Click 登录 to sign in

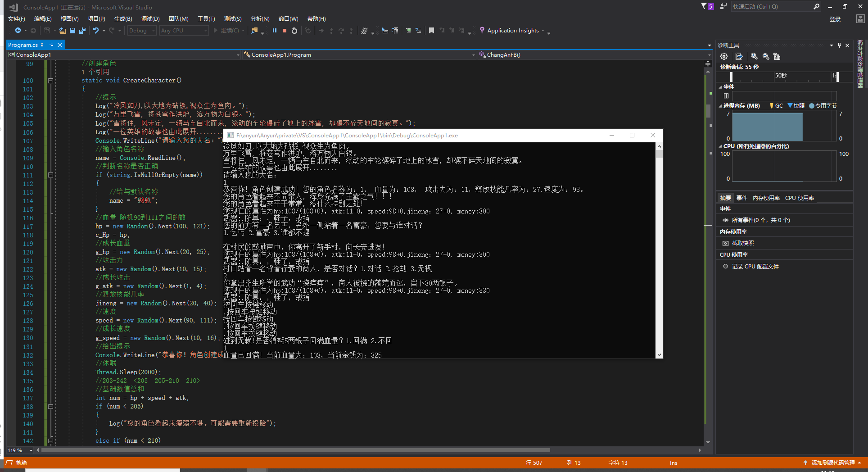tap(835, 19)
